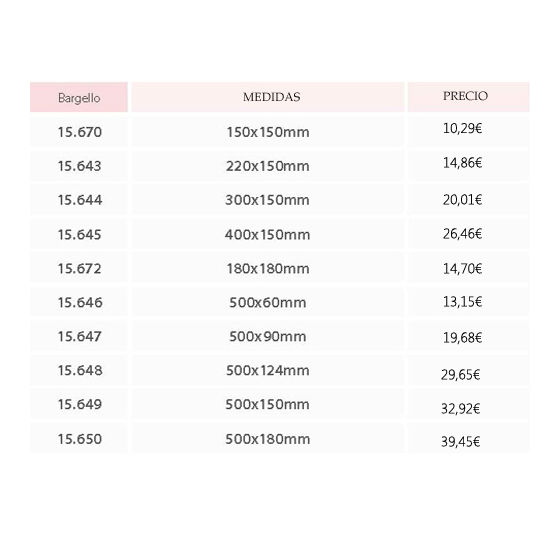Click reference 15.649
Image resolution: width=560 pixels, height=560 pixels.
tap(79, 404)
